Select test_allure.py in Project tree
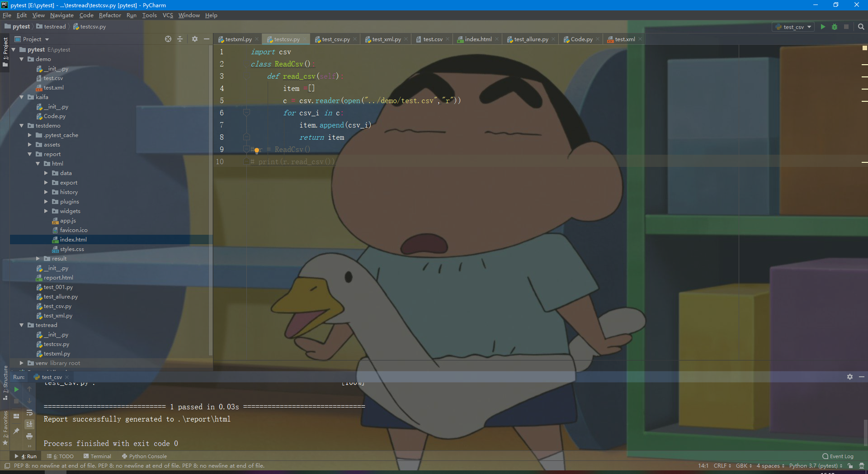Image resolution: width=868 pixels, height=474 pixels. [x=61, y=297]
